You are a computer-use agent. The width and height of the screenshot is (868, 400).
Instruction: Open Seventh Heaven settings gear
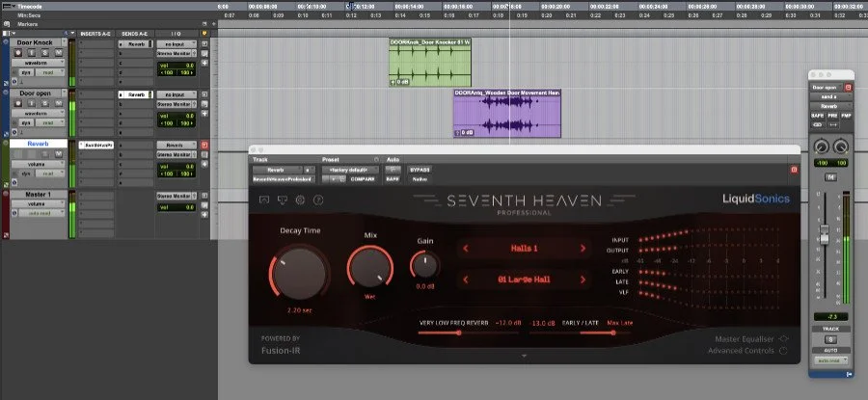pos(300,200)
